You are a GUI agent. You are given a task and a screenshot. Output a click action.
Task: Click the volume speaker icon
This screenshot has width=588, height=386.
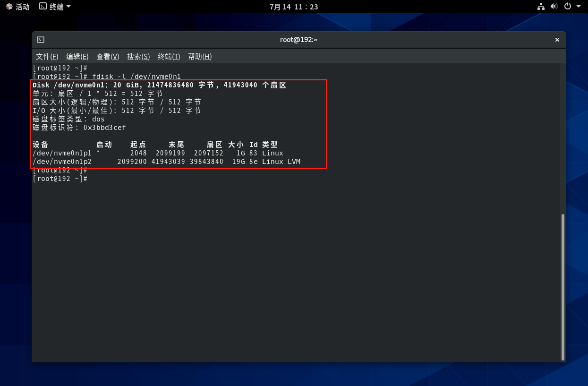click(554, 7)
